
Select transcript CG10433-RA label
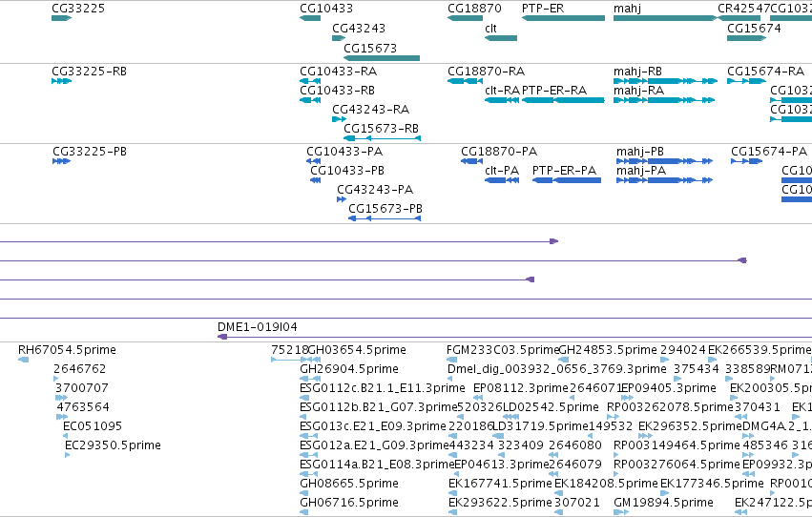coord(338,71)
